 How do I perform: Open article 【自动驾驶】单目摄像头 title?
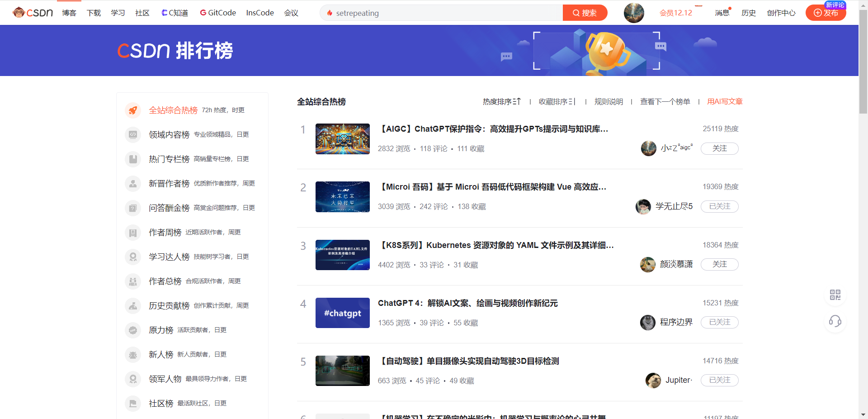pos(468,361)
